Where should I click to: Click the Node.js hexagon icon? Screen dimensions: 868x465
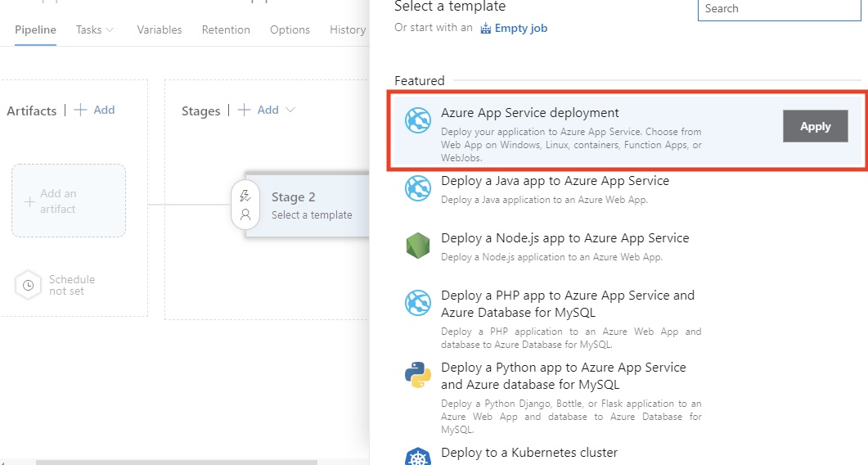tap(418, 246)
